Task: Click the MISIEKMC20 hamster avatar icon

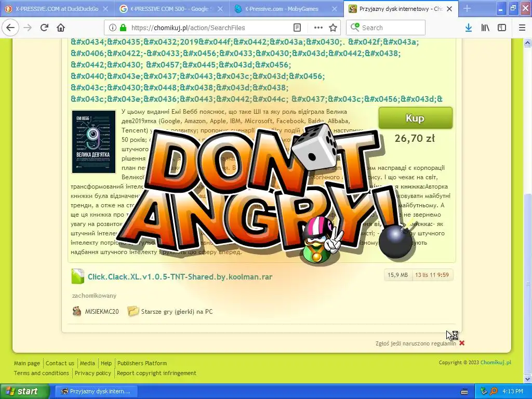Action: [x=77, y=311]
